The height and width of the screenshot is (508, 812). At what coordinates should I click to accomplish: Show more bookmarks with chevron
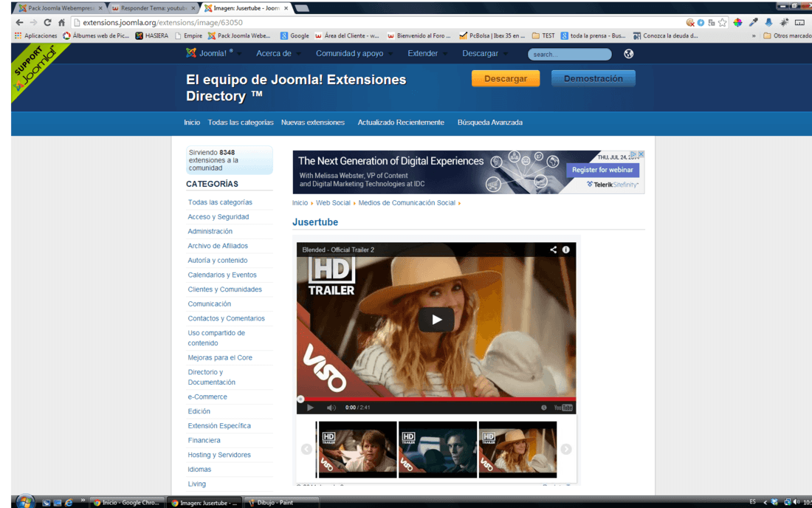[x=754, y=35]
